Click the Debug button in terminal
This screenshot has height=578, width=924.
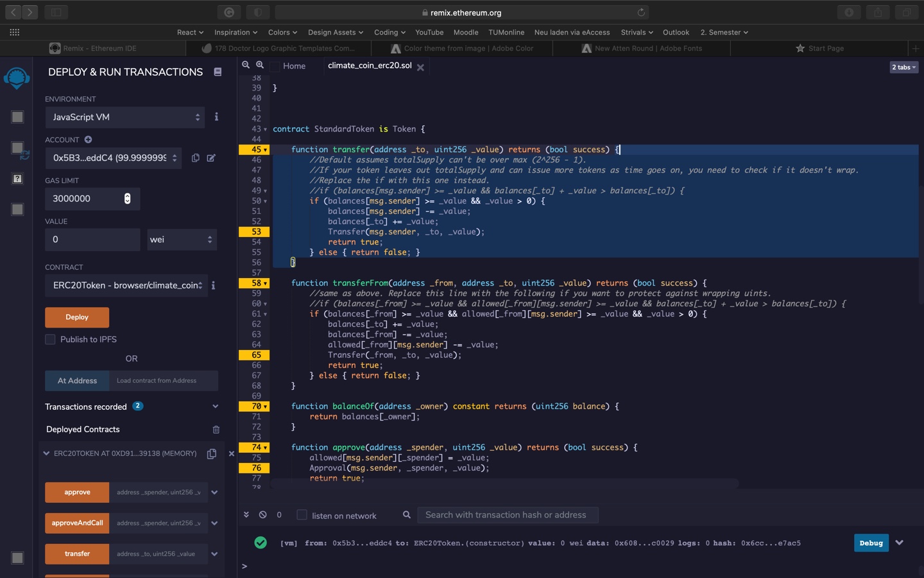pyautogui.click(x=871, y=543)
